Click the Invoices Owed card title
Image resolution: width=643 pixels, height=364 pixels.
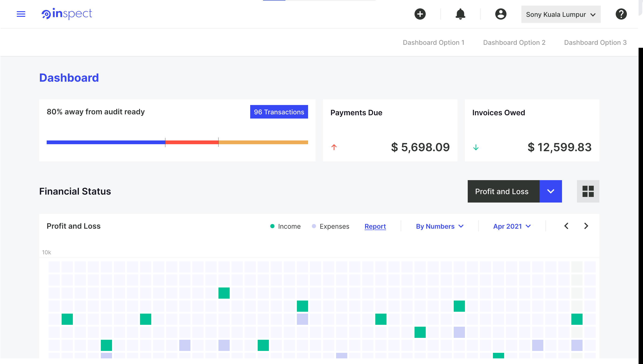[x=499, y=113]
